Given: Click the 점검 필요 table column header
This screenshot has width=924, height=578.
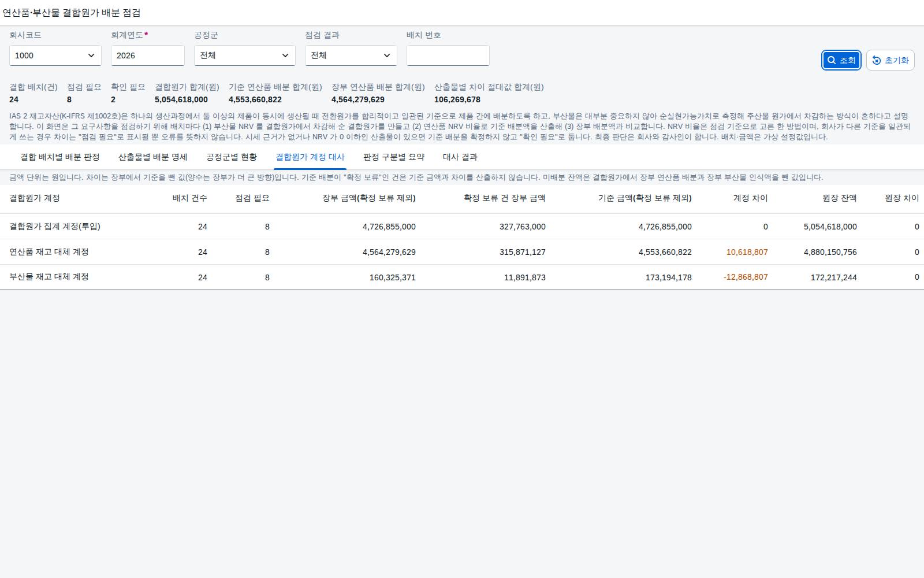Looking at the screenshot, I should click(x=252, y=198).
